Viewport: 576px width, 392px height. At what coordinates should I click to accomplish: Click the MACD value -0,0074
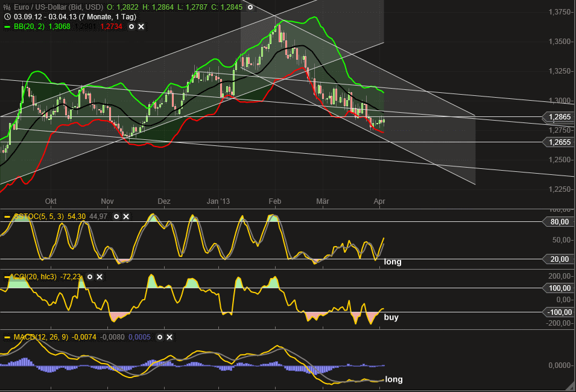[84, 337]
